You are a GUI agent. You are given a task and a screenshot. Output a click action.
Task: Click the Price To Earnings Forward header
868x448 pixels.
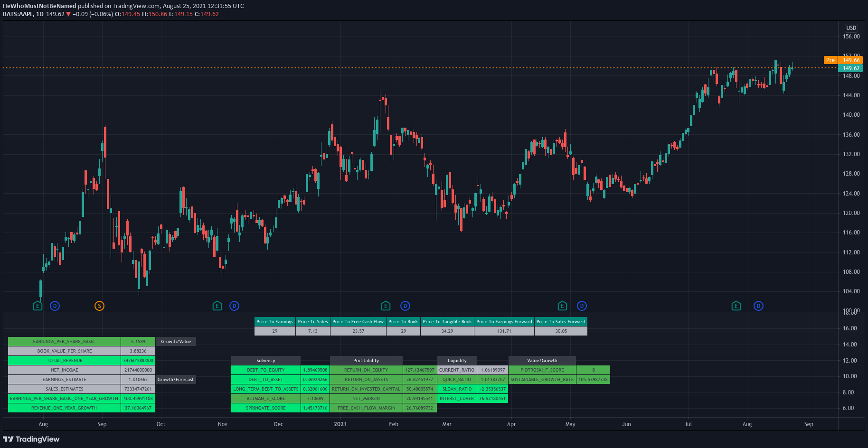tap(504, 322)
